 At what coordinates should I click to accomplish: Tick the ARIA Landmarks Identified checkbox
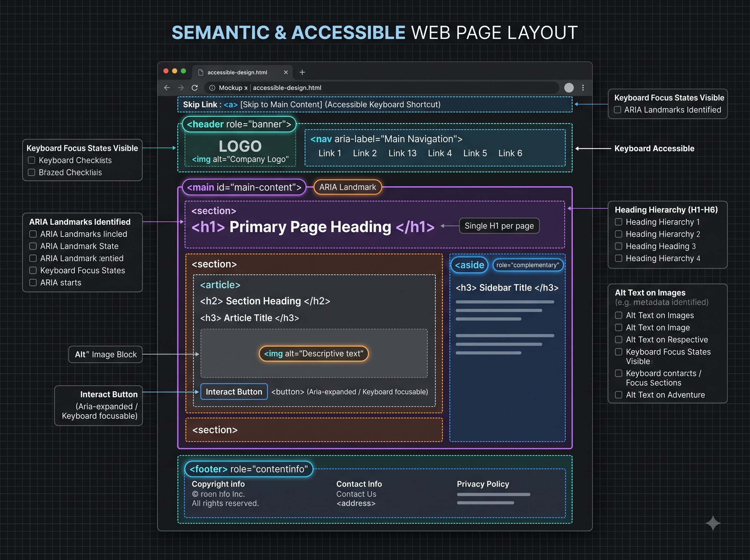617,110
